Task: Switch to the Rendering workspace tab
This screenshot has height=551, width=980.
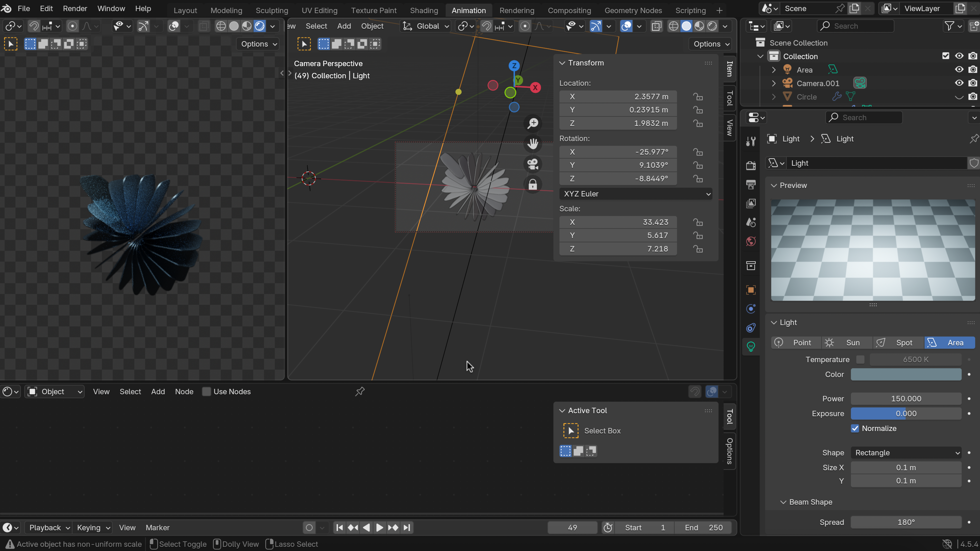Action: (x=517, y=10)
